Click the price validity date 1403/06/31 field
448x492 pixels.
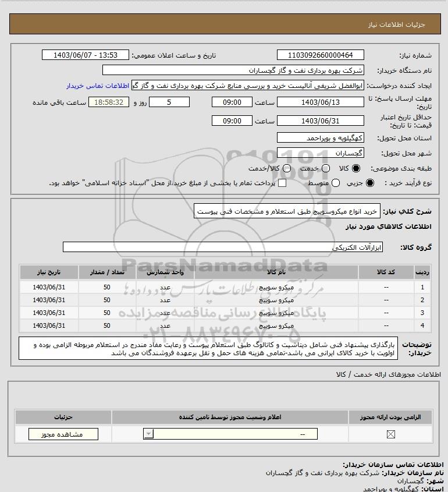321,121
